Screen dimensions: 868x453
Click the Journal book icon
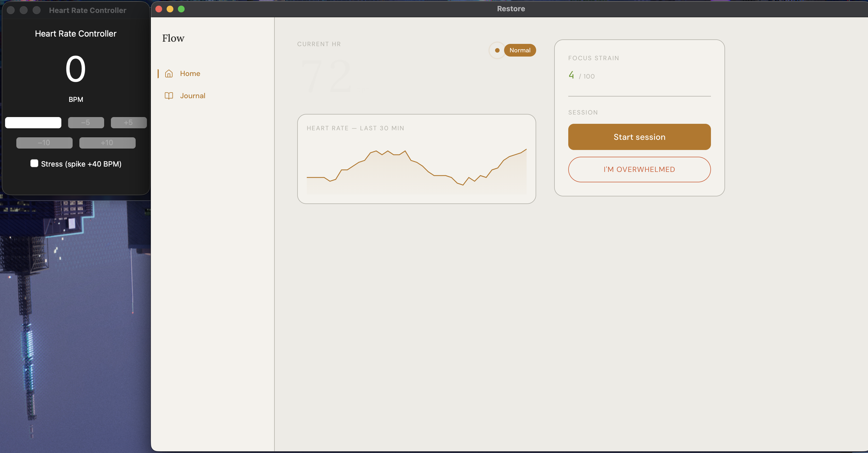pyautogui.click(x=169, y=96)
